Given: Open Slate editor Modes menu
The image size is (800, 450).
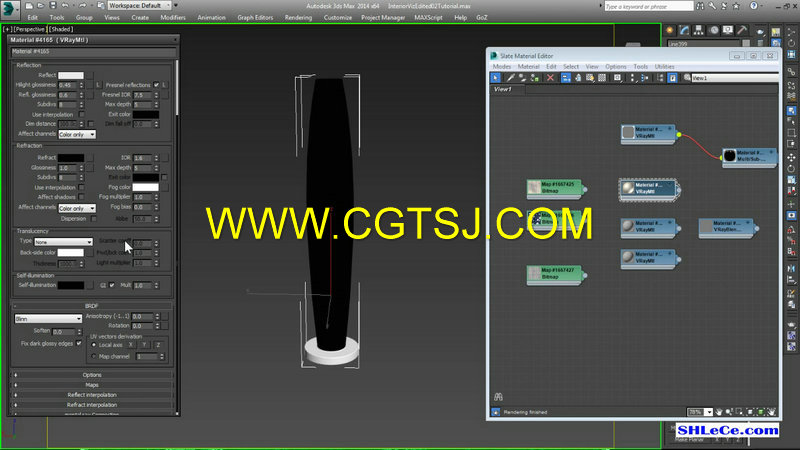Looking at the screenshot, I should coord(502,67).
